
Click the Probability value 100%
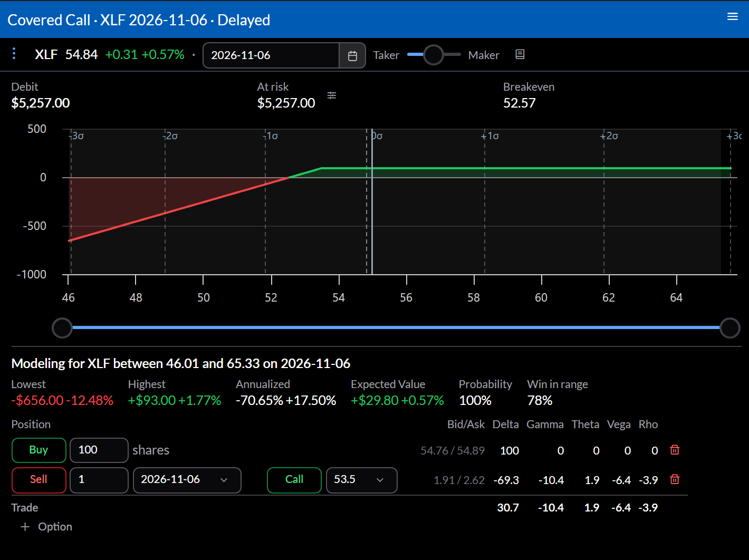[x=475, y=400]
